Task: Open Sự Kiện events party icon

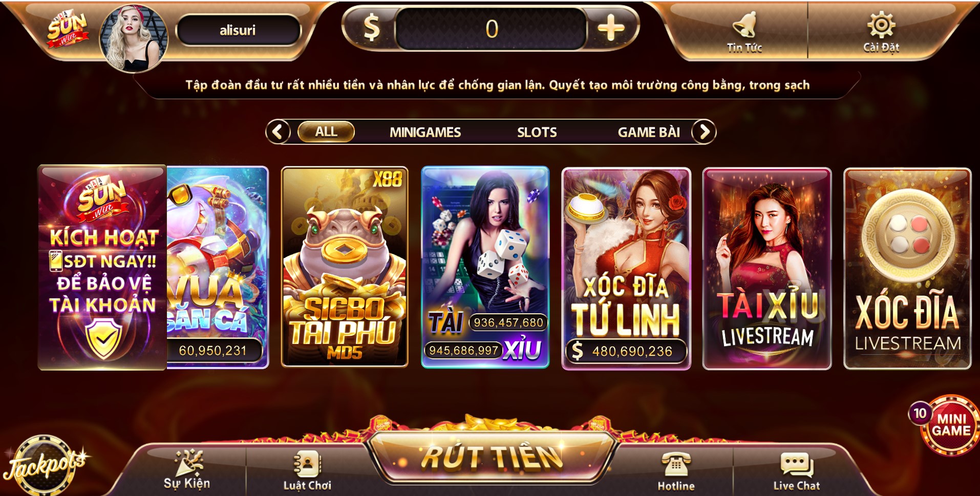Action: (188, 462)
